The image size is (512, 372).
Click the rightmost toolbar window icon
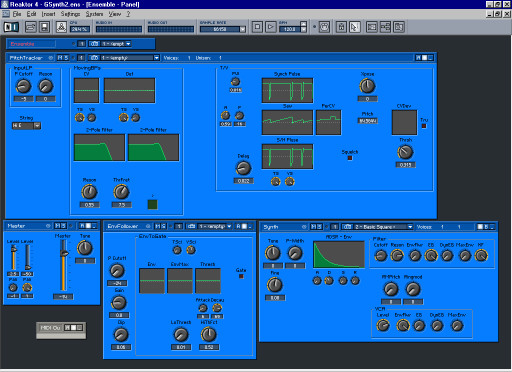click(399, 27)
